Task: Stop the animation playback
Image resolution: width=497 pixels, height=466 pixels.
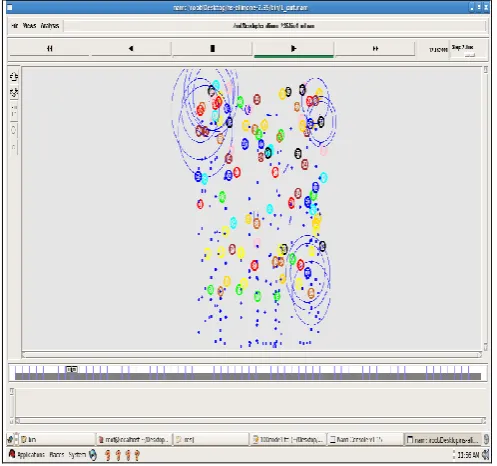Action: click(212, 49)
